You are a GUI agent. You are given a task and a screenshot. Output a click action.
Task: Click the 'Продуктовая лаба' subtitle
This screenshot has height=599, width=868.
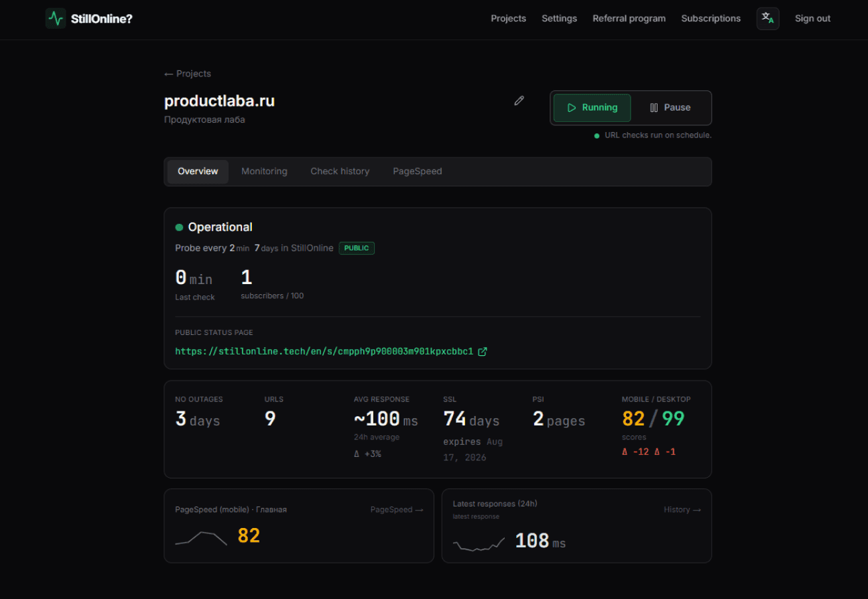point(204,120)
